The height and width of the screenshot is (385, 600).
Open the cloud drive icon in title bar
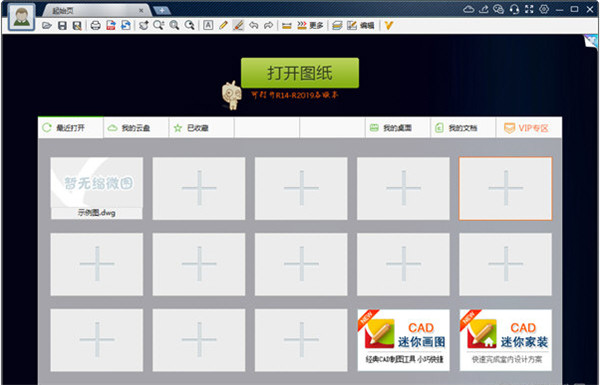[469, 9]
